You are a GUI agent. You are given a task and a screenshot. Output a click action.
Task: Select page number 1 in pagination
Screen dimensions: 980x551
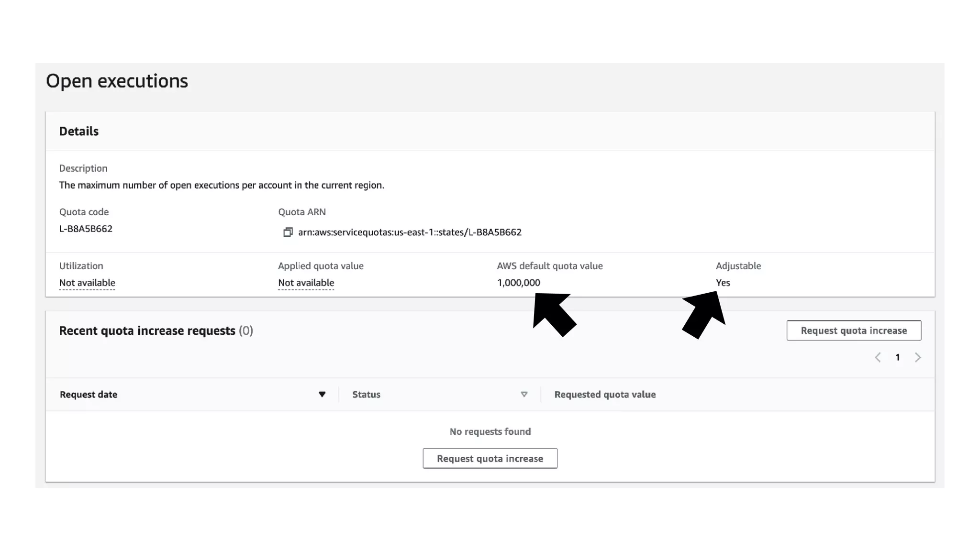(898, 357)
